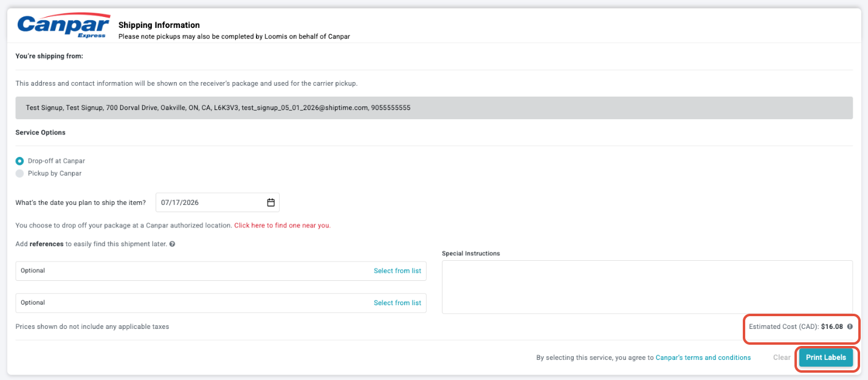Click the Shipping Information heading
868x380 pixels.
click(159, 25)
